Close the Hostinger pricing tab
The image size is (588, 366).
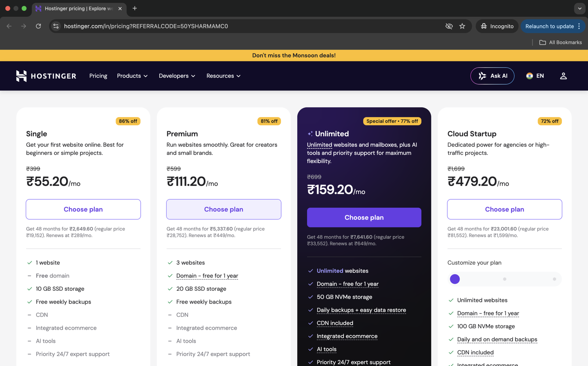[120, 8]
